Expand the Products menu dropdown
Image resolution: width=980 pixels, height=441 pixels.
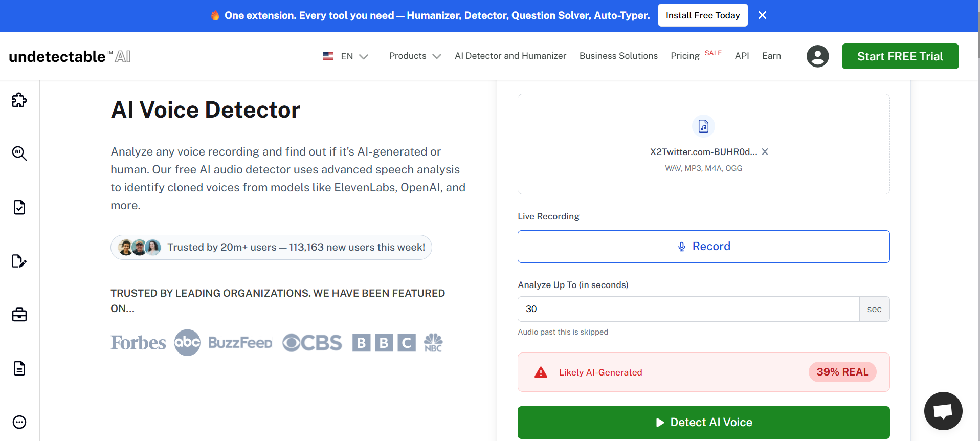[415, 56]
